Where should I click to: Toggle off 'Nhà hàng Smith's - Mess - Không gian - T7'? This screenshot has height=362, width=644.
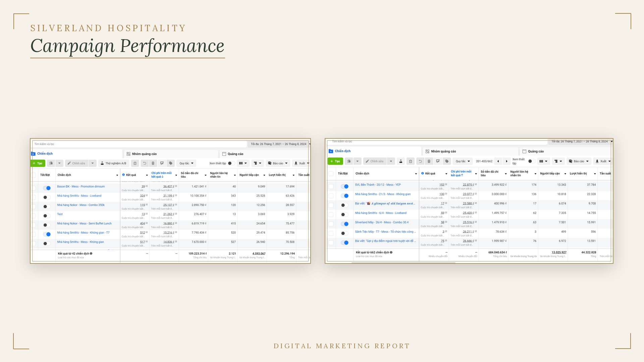[x=47, y=234]
